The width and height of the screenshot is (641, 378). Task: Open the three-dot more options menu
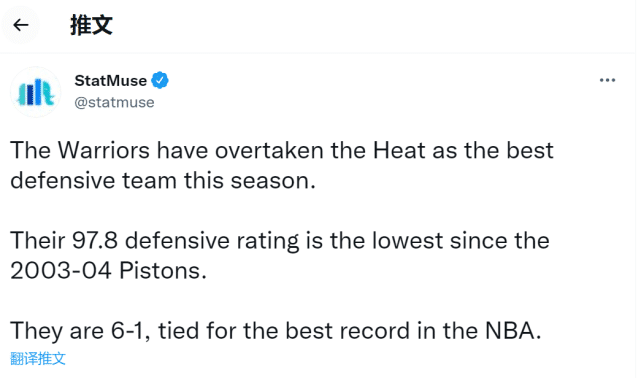607,80
